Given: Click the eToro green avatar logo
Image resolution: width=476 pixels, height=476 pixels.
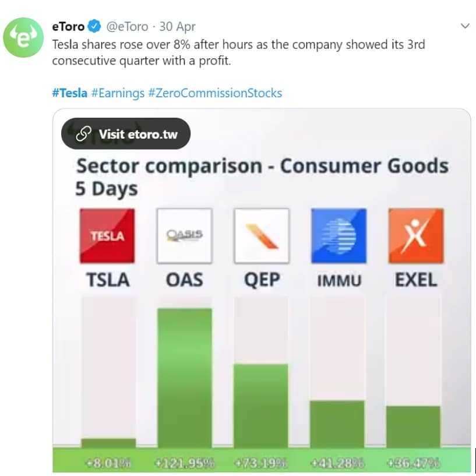Looking at the screenshot, I should [24, 37].
